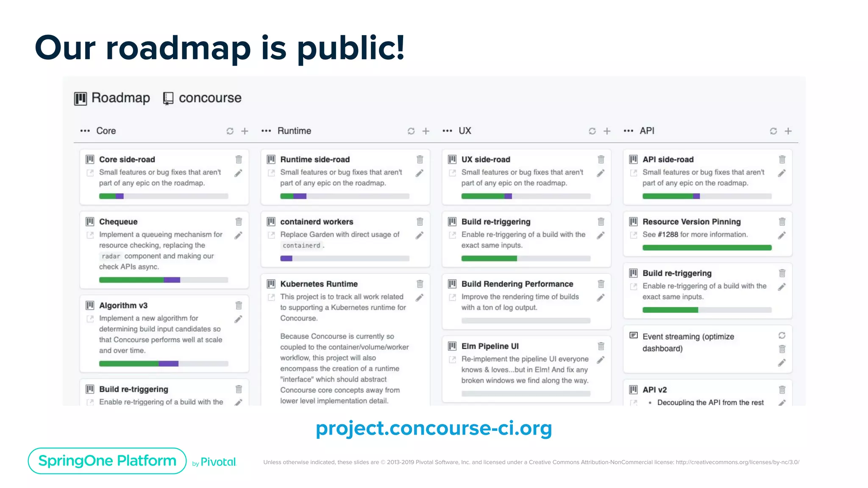Edit the Core side-road card via pencil
Screen dimensions: 868x488
pyautogui.click(x=239, y=173)
